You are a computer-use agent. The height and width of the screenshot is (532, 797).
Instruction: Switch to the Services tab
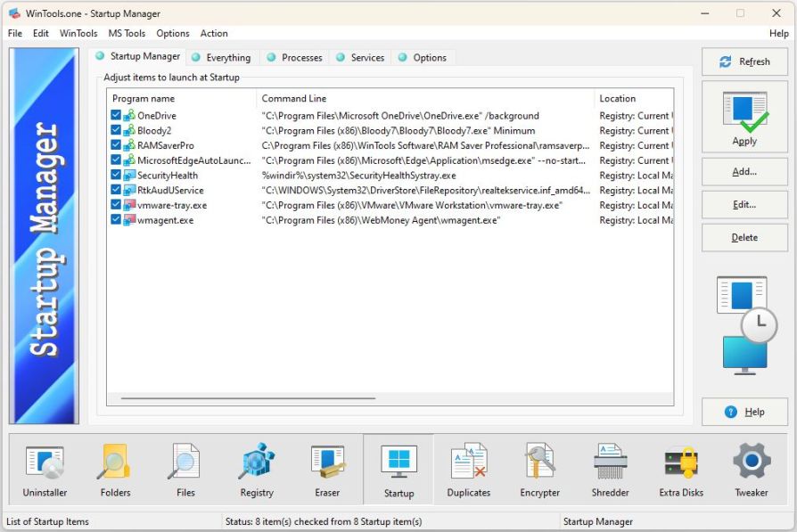pos(360,57)
